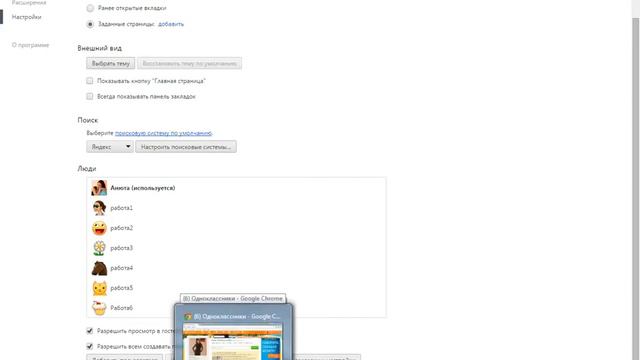Select the 'работа4' profile name
Viewport: 640px width, 360px height.
pyautogui.click(x=122, y=268)
